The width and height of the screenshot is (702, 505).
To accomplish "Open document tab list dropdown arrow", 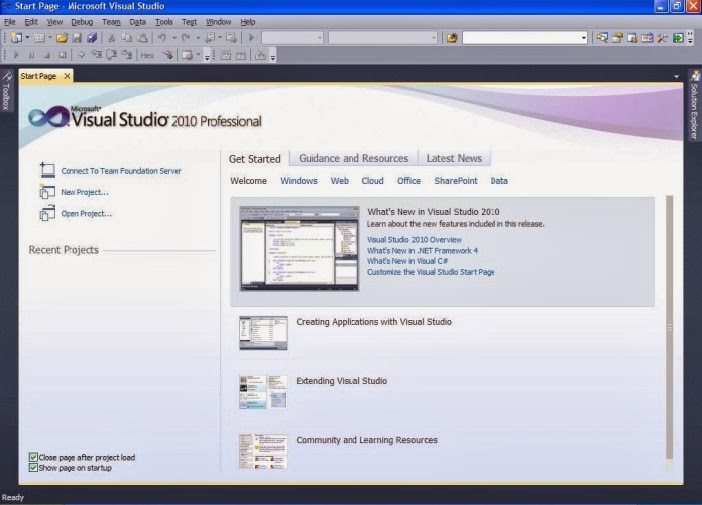I will pyautogui.click(x=676, y=77).
